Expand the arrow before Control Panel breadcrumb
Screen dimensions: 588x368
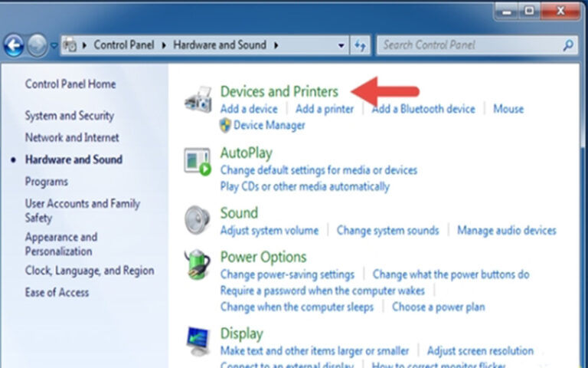tap(84, 45)
